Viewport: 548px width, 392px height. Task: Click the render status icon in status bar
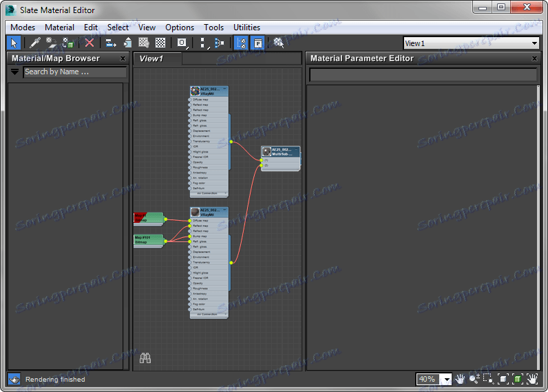pos(14,380)
